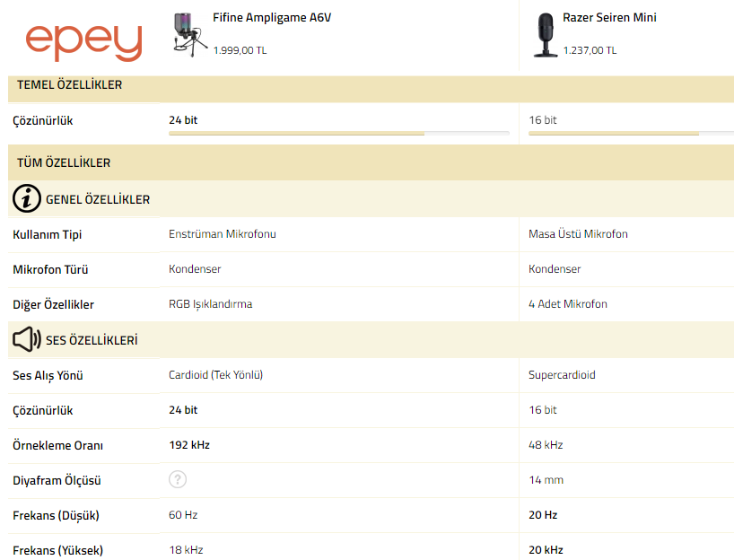Click the Razer 16 bit resolution bar
This screenshot has height=560, width=734.
click(631, 134)
